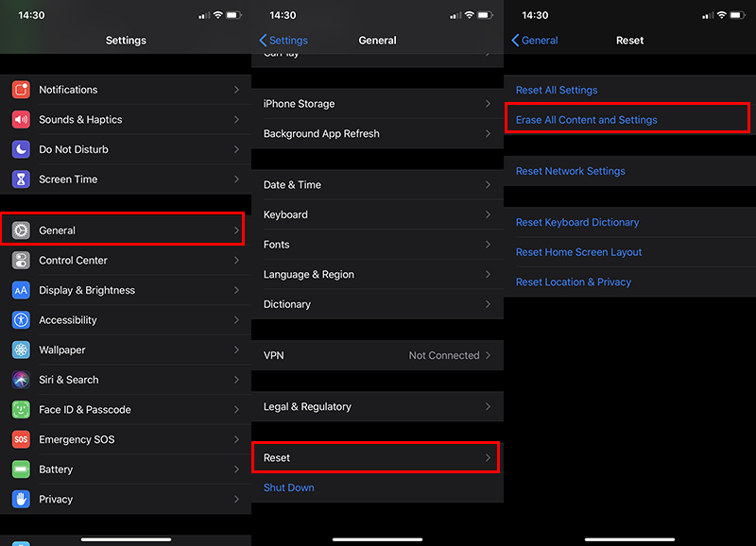
Task: Open Legal & Regulatory chevron
Action: pos(488,407)
